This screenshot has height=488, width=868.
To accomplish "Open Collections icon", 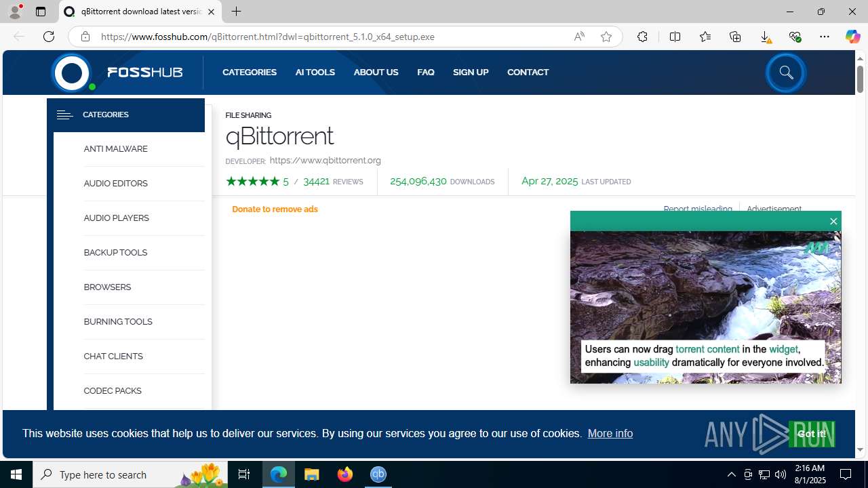I will (x=735, y=37).
